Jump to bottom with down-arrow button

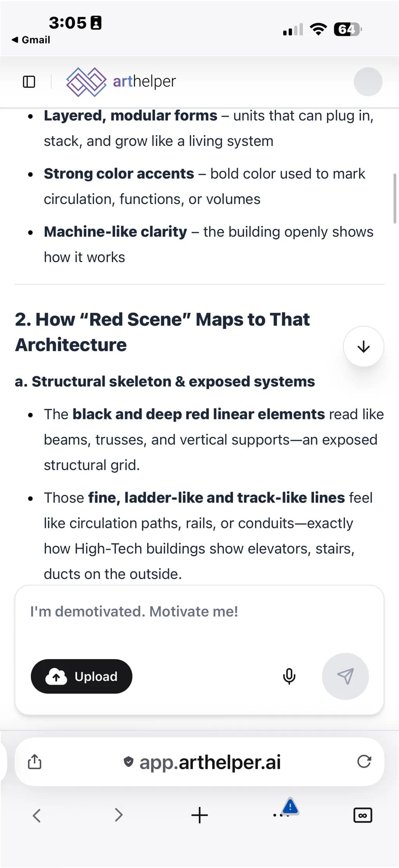click(363, 346)
